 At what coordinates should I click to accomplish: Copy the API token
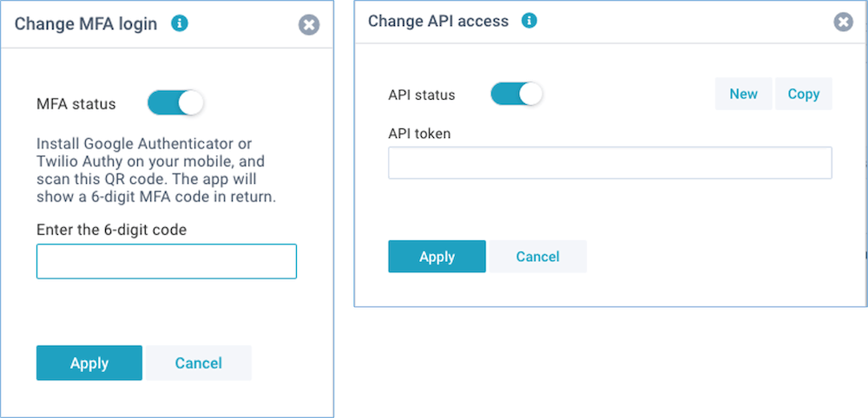coord(803,94)
